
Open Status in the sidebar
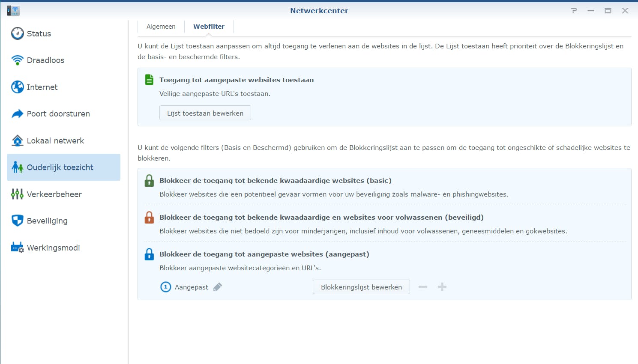(x=63, y=33)
